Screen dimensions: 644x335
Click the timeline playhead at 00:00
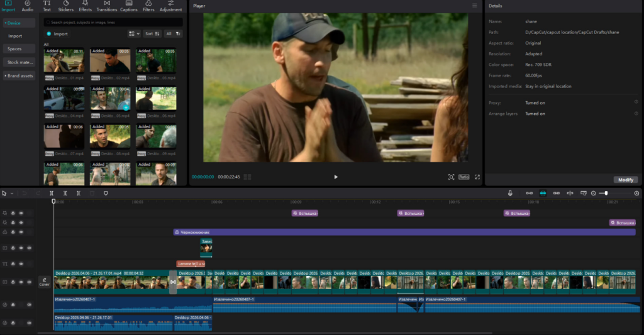[x=53, y=201]
